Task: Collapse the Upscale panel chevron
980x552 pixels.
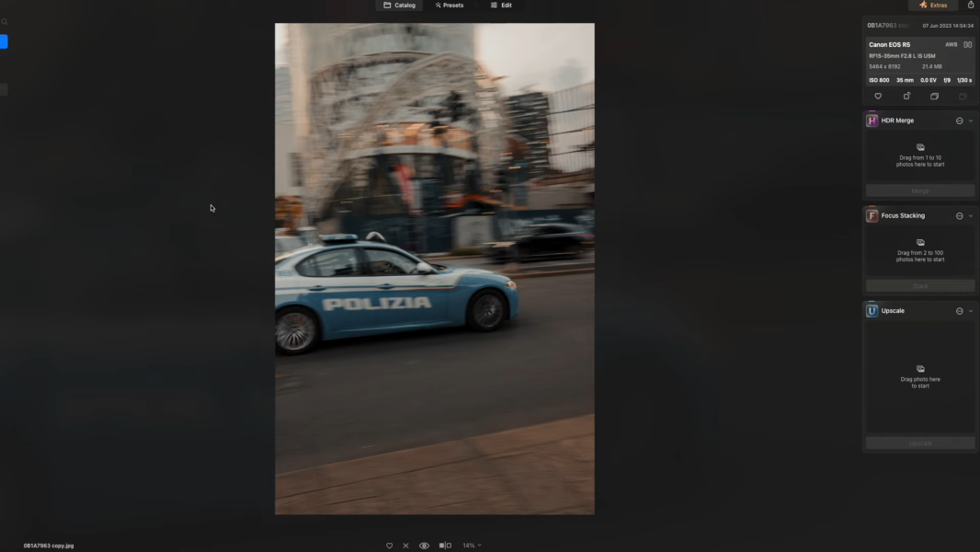Action: (971, 311)
